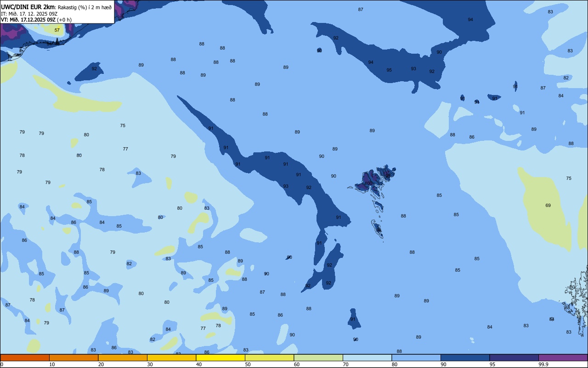This screenshot has height=368, width=588.
Task: Choose the pale blue 70–80 legend segment
Action: click(367, 357)
